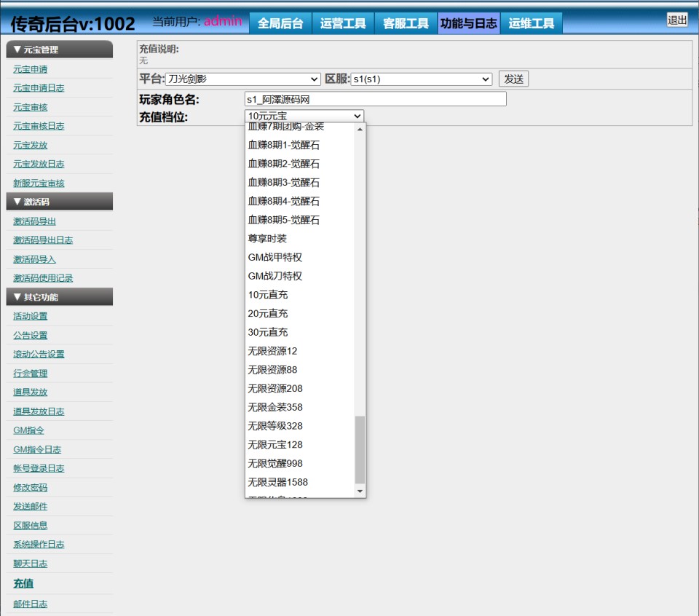Viewport: 699px width, 616px height.
Task: Click the 退出 logout button
Action: pyautogui.click(x=677, y=20)
